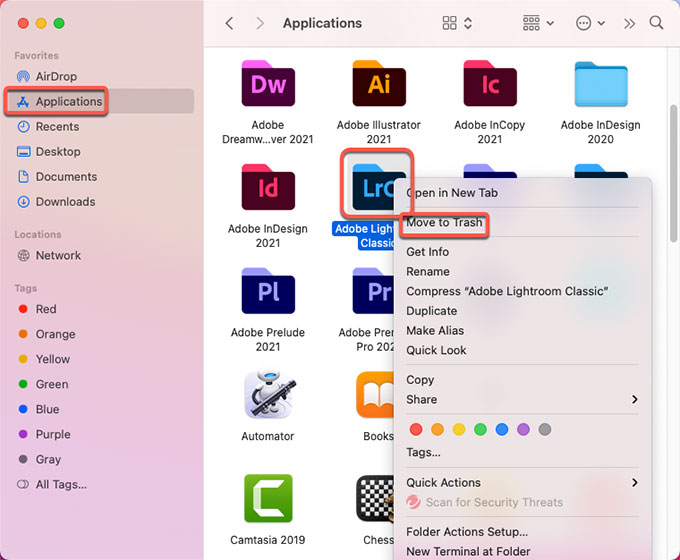Select the Automator app icon
This screenshot has width=680, height=560.
coord(268,394)
